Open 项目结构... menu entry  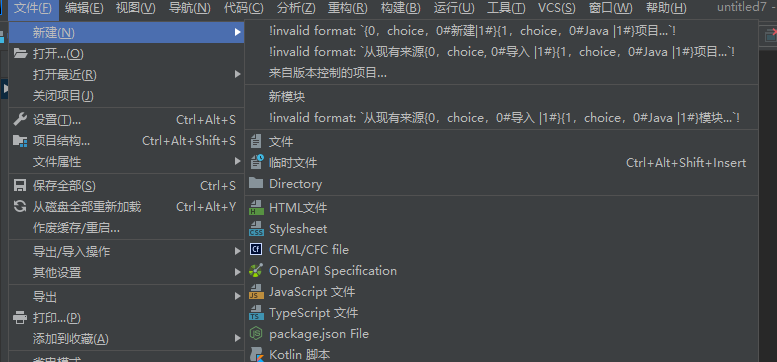126,141
